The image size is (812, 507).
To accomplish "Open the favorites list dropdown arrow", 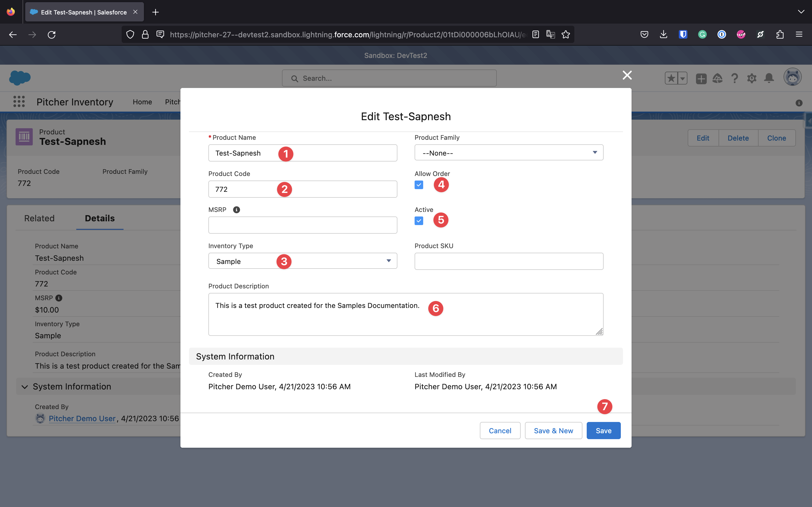I will (x=683, y=78).
